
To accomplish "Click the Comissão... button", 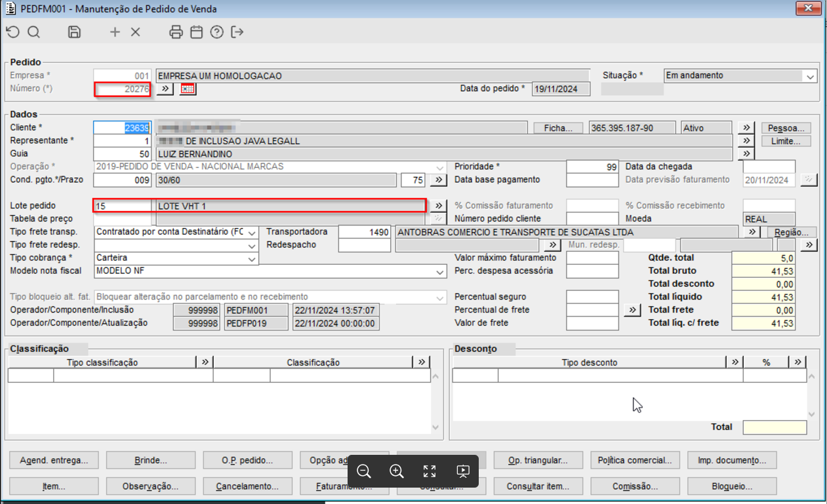I will (x=635, y=486).
